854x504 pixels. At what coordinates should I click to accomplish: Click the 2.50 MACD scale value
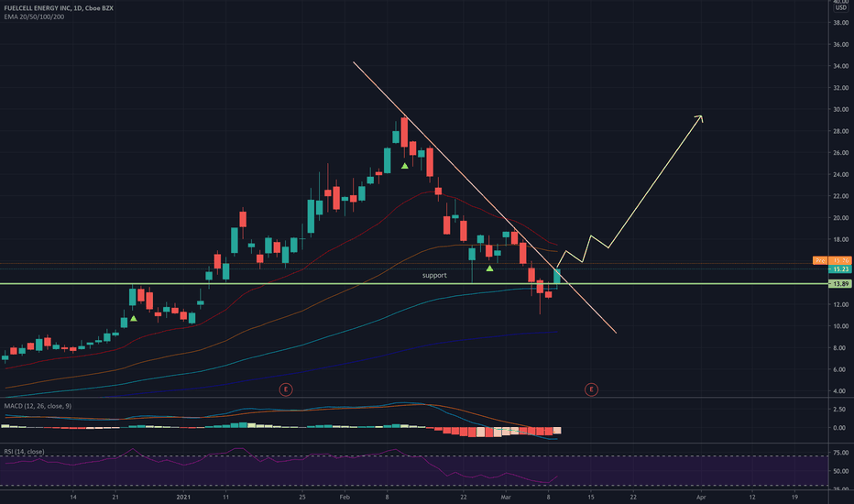pos(839,410)
